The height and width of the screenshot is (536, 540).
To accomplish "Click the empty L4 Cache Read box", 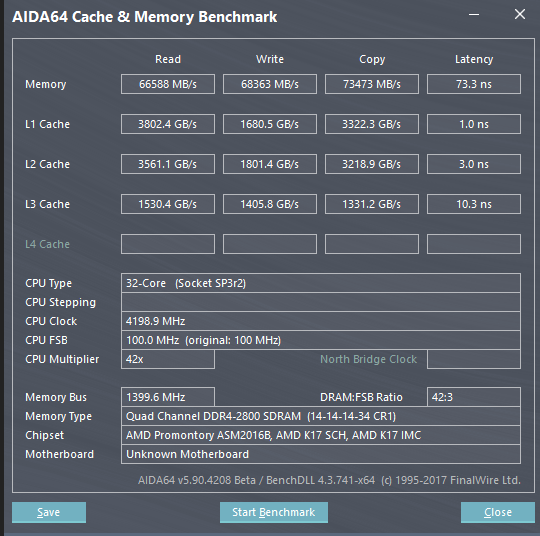I will [x=168, y=244].
